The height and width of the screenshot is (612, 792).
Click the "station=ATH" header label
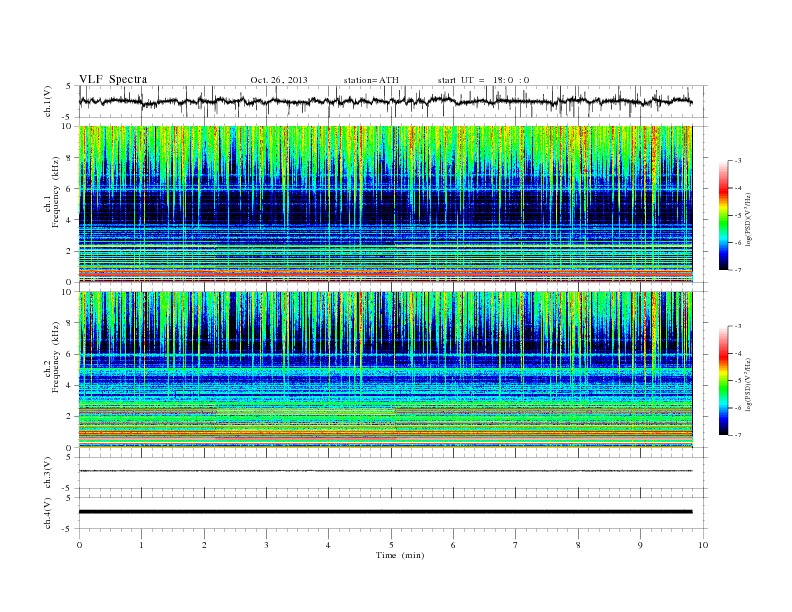[371, 80]
